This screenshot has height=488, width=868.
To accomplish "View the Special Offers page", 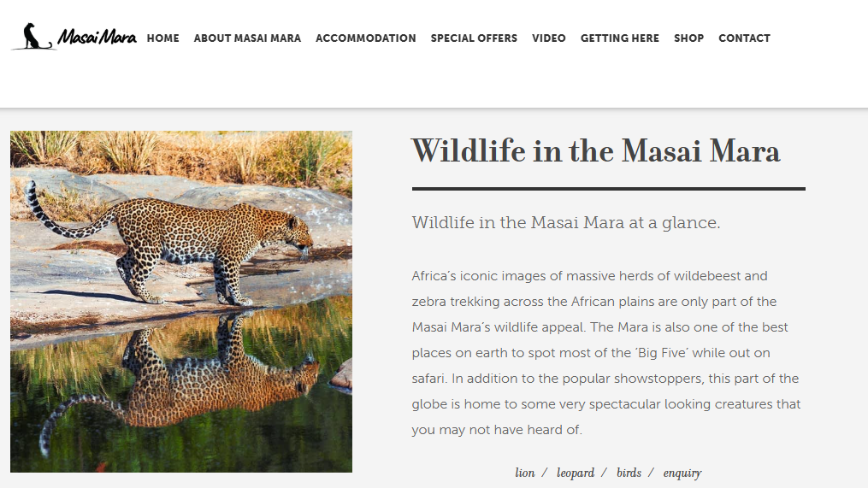I will [474, 38].
